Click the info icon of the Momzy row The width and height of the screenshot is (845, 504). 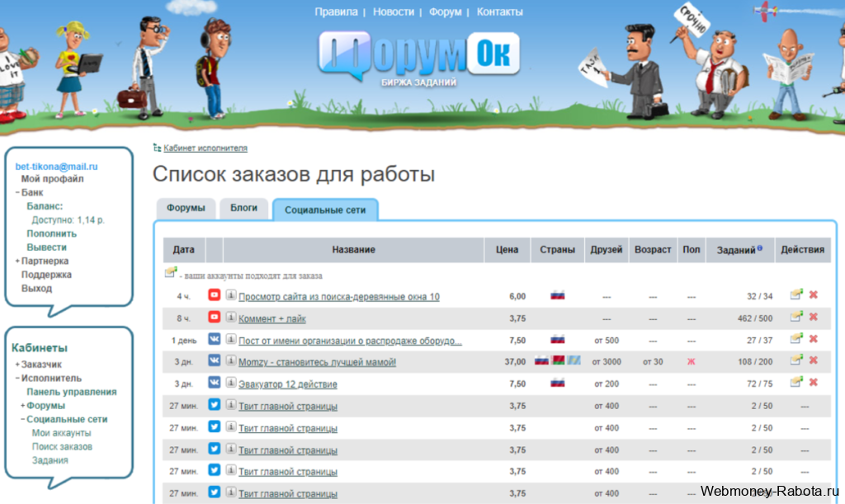(x=231, y=360)
